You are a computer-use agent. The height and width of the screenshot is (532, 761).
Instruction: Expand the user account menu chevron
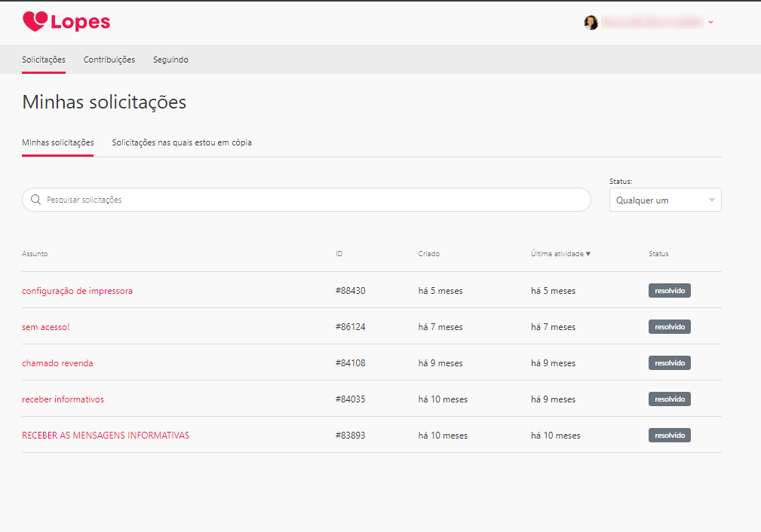pyautogui.click(x=710, y=23)
